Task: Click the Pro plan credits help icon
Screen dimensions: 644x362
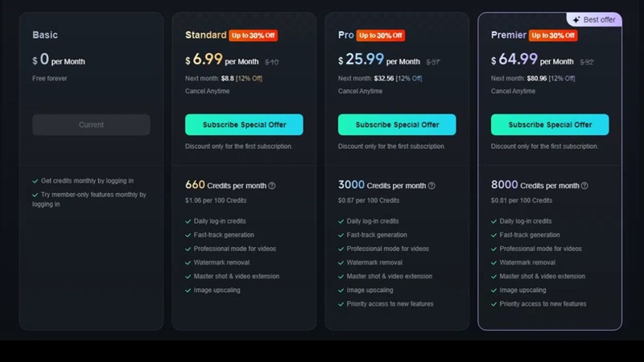Action: (432, 186)
